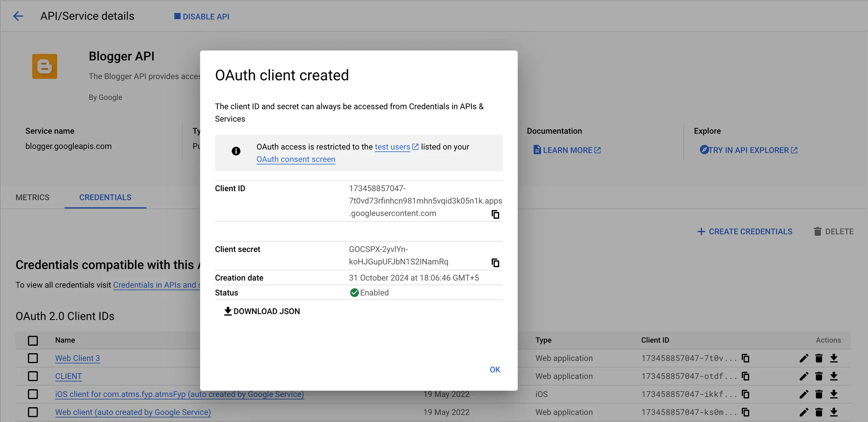This screenshot has height=422, width=868.
Task: Switch to METRICS tab
Action: coord(33,198)
